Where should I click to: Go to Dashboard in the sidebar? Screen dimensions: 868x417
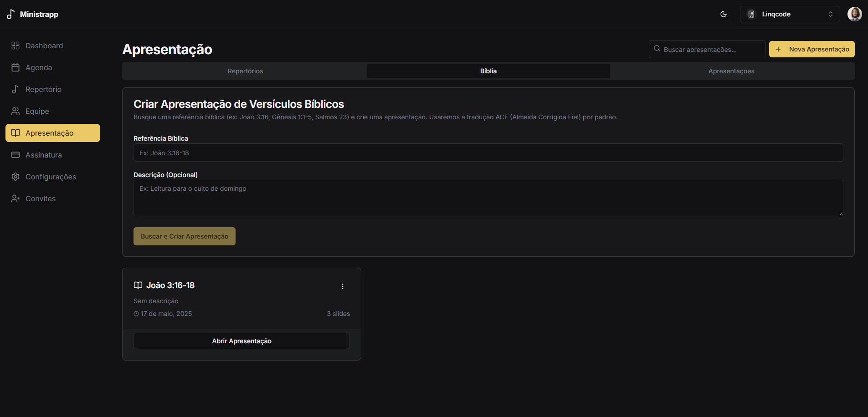[44, 46]
